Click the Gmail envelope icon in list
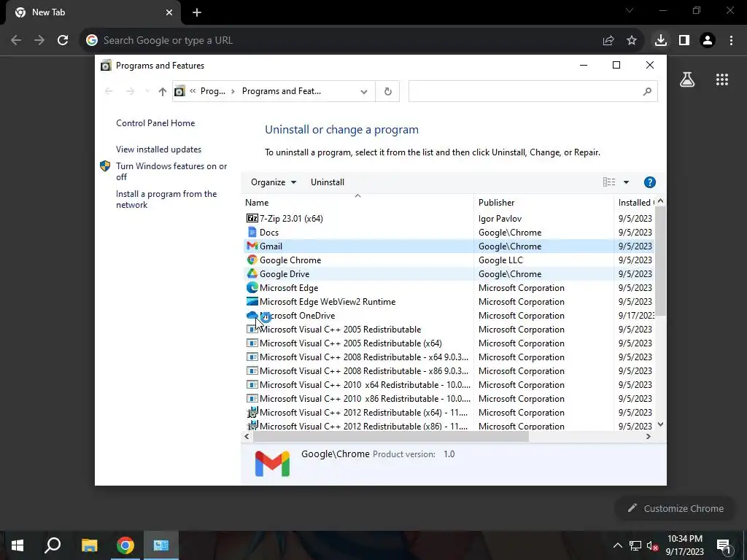Screen dimensions: 747x560 (x=252, y=246)
